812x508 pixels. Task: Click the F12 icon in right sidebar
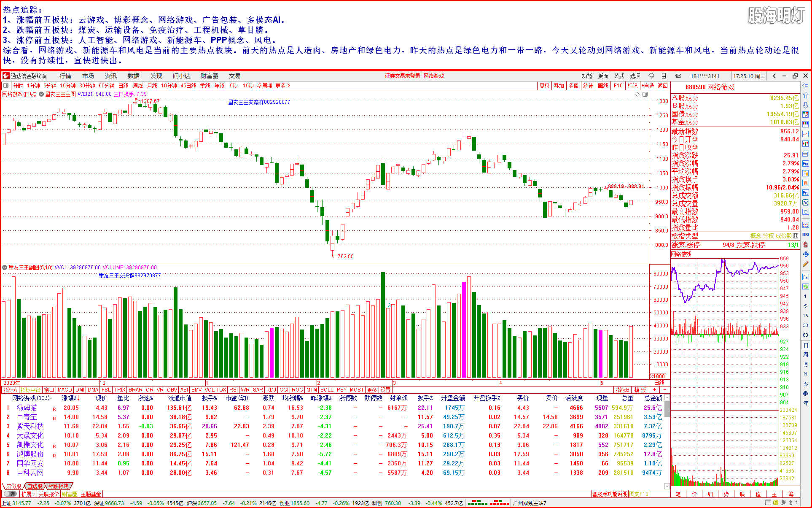pos(805,192)
